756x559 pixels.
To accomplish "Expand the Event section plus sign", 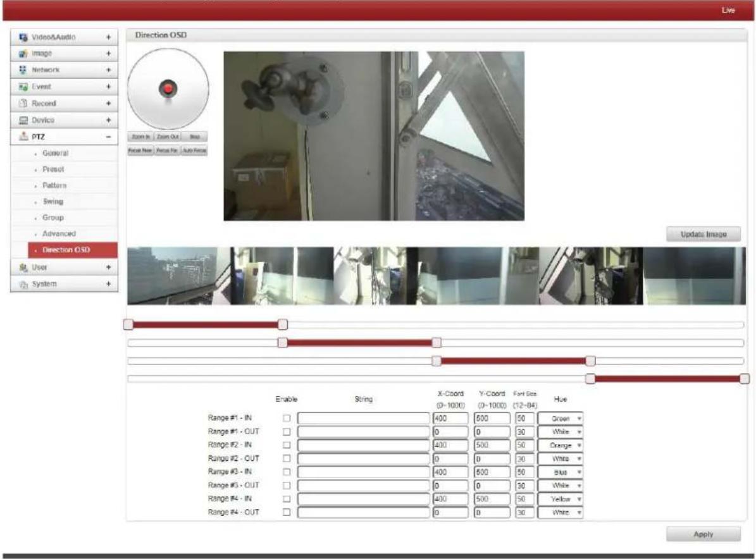I will click(x=108, y=87).
